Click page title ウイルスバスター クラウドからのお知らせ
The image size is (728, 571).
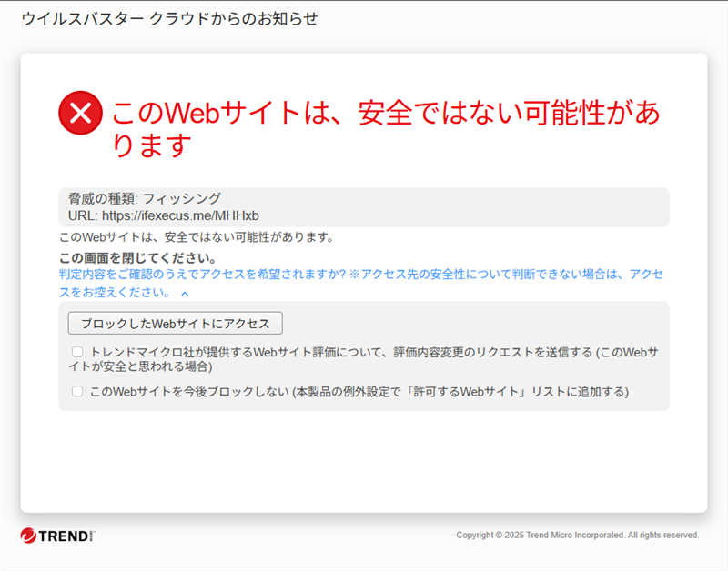[169, 18]
